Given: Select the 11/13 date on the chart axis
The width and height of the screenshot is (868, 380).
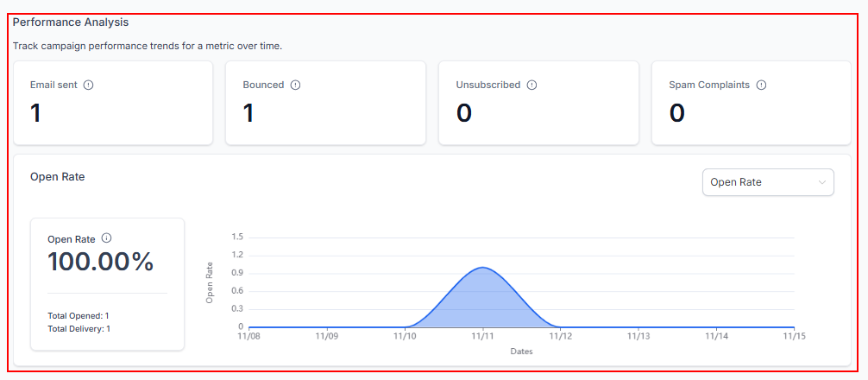Looking at the screenshot, I should [638, 336].
